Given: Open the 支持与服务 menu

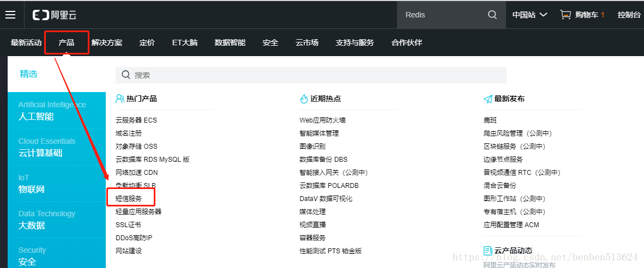Looking at the screenshot, I should click(x=355, y=42).
